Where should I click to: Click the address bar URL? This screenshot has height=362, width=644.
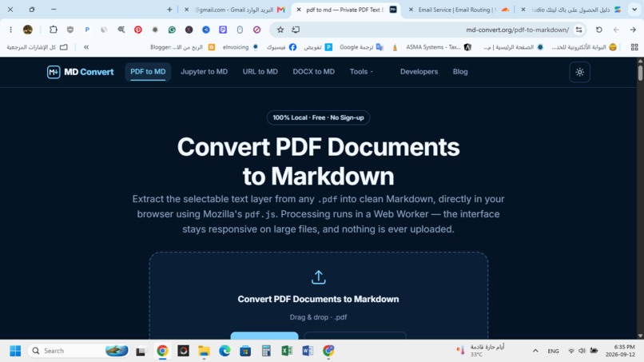click(x=517, y=30)
